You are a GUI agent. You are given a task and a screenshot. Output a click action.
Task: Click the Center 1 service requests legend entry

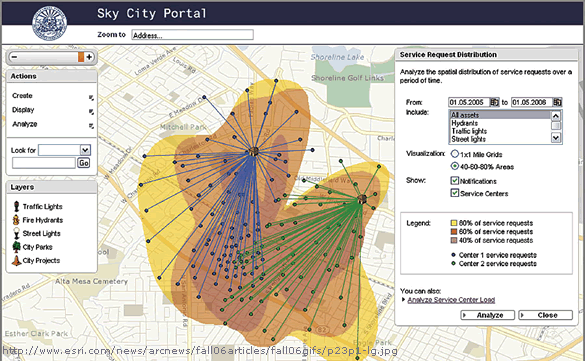click(x=494, y=255)
